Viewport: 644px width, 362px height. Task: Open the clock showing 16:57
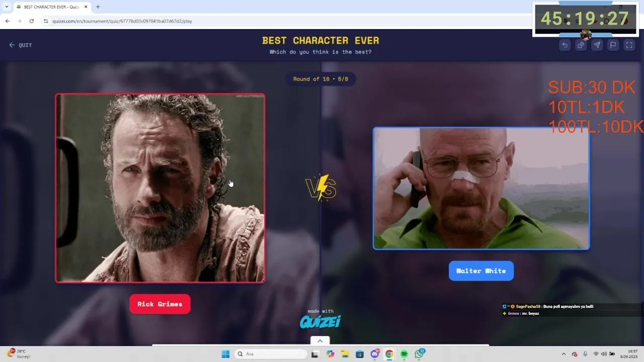[629, 354]
